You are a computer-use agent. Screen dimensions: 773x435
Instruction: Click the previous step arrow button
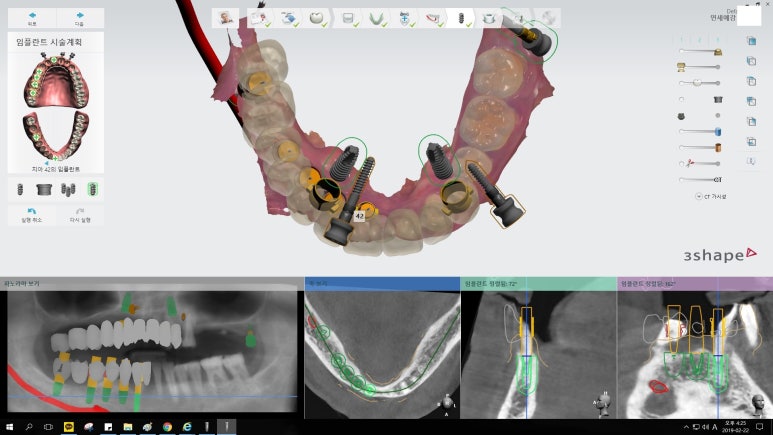(28, 19)
